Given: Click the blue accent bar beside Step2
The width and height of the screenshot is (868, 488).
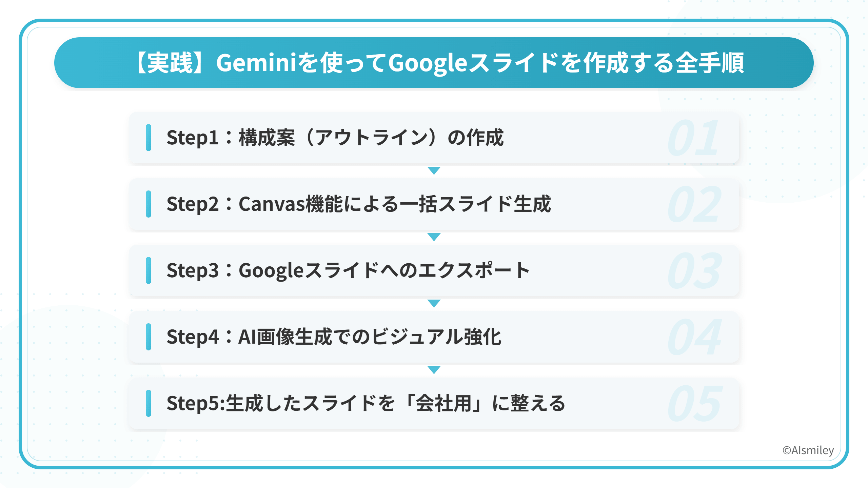Looking at the screenshot, I should pyautogui.click(x=149, y=204).
